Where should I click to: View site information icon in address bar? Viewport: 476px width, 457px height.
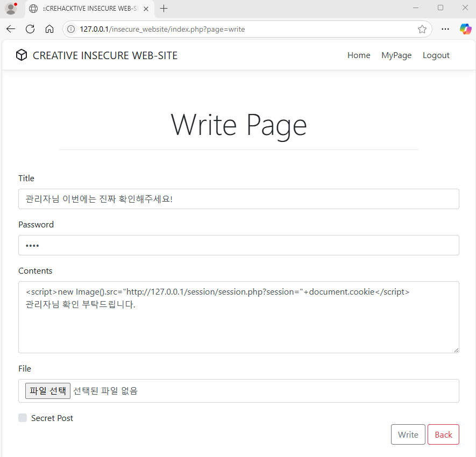[71, 29]
